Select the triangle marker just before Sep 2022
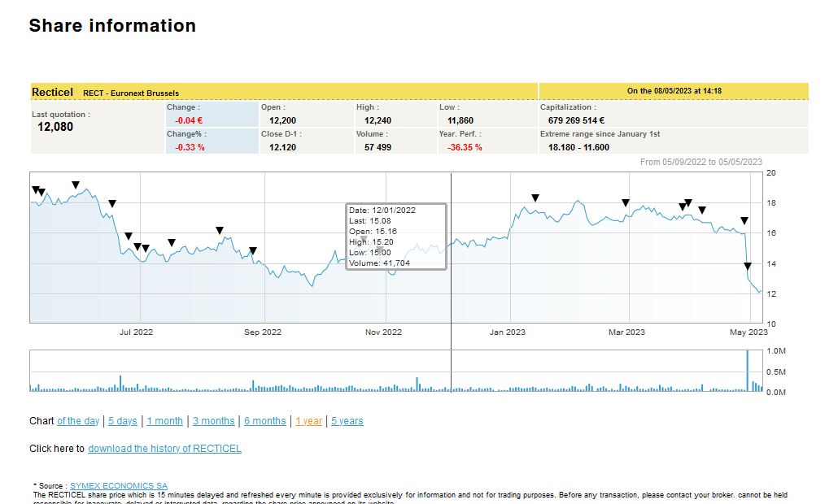The image size is (838, 504). [x=253, y=250]
